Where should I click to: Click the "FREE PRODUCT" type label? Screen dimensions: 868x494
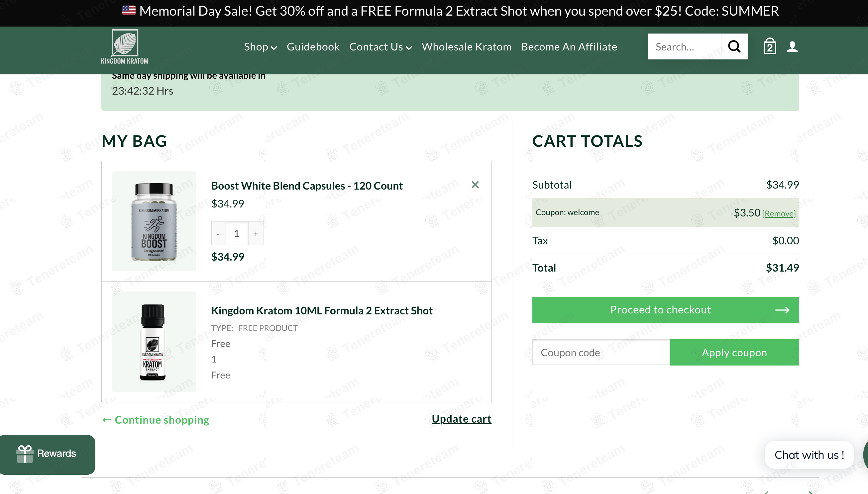268,328
